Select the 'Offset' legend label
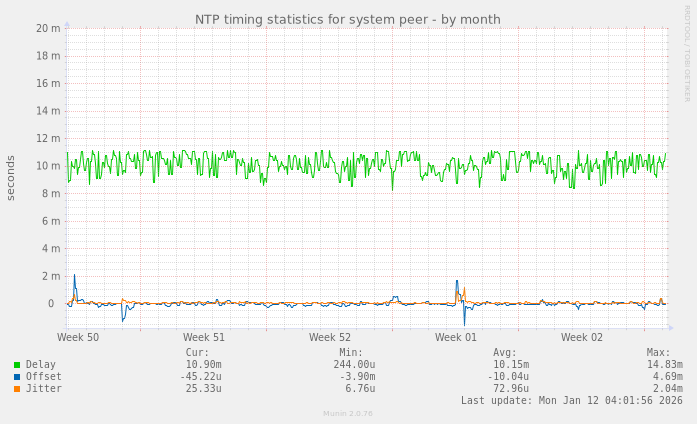Image resolution: width=697 pixels, height=424 pixels. click(x=44, y=376)
